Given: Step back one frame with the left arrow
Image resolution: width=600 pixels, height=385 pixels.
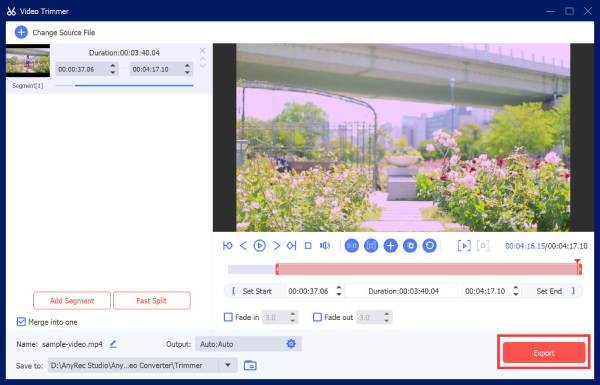Looking at the screenshot, I should (x=243, y=246).
